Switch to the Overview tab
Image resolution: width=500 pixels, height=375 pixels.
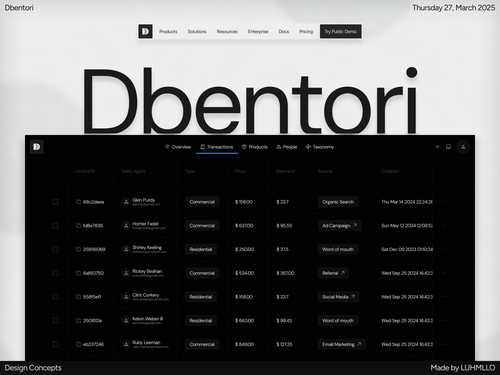pyautogui.click(x=178, y=147)
